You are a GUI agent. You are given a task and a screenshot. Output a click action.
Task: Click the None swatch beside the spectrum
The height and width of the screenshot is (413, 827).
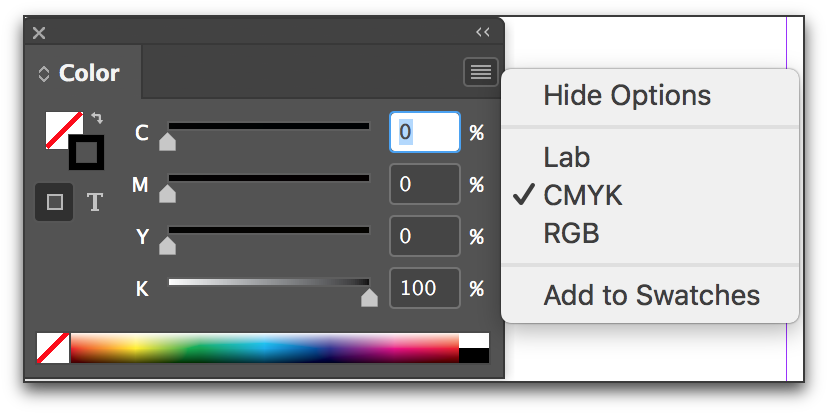pyautogui.click(x=53, y=348)
